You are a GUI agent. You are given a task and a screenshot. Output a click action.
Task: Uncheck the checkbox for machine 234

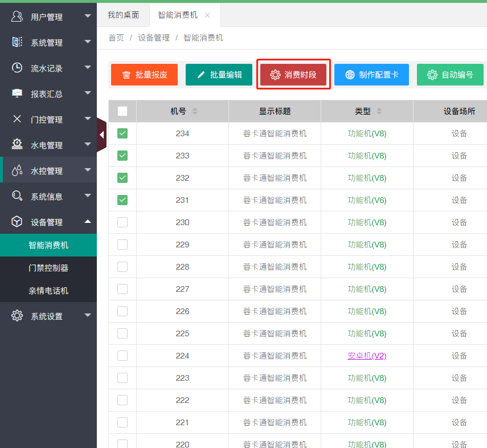(x=122, y=133)
